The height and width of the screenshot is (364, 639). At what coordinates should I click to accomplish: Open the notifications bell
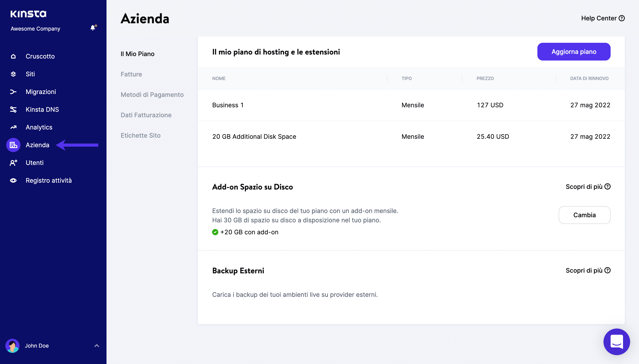(x=93, y=27)
